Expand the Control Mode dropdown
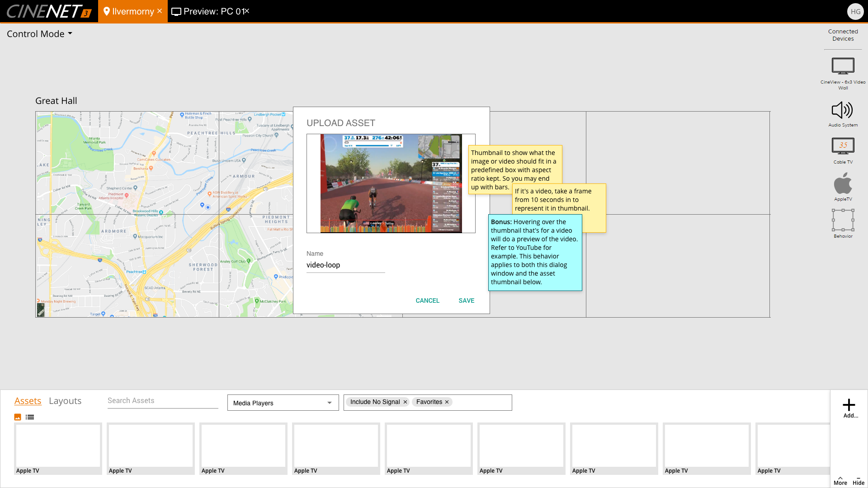The height and width of the screenshot is (488, 868). 39,34
